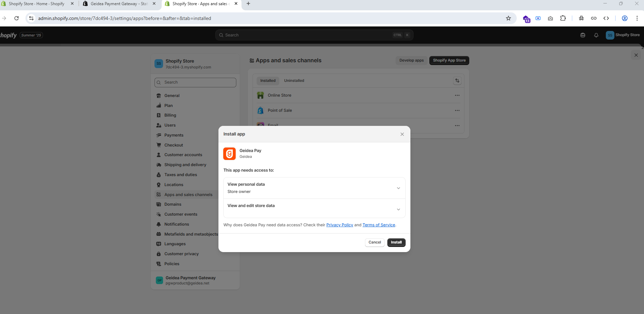Click Customer privacy lock icon

[x=159, y=254]
